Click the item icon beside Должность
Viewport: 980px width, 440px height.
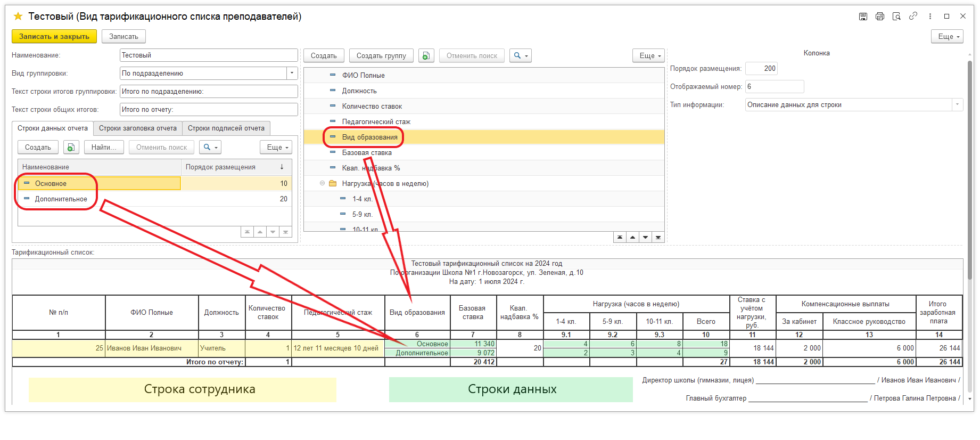[x=333, y=91]
